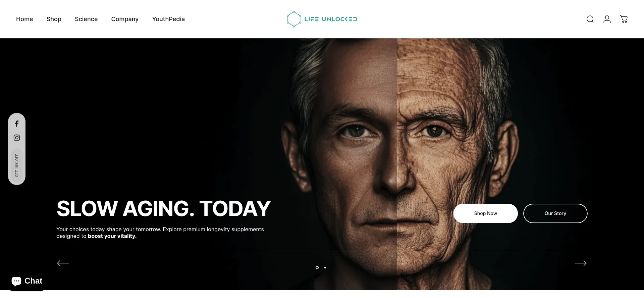644x298 pixels.
Task: Open the shopping cart icon
Action: tap(624, 19)
